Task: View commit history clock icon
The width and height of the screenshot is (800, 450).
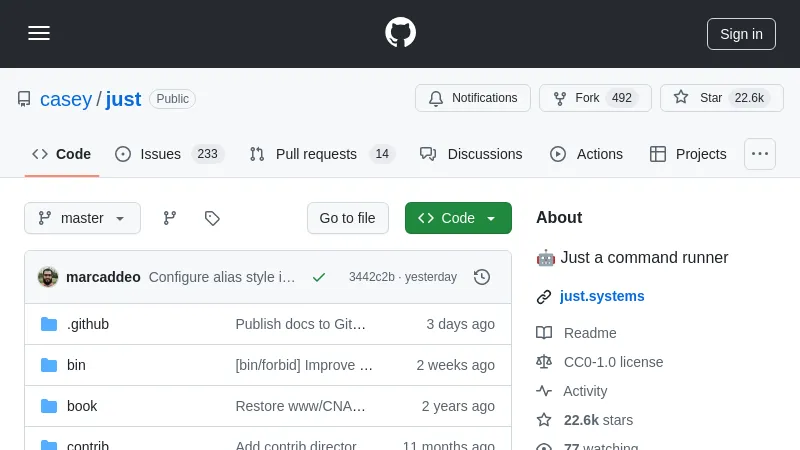Action: [482, 277]
